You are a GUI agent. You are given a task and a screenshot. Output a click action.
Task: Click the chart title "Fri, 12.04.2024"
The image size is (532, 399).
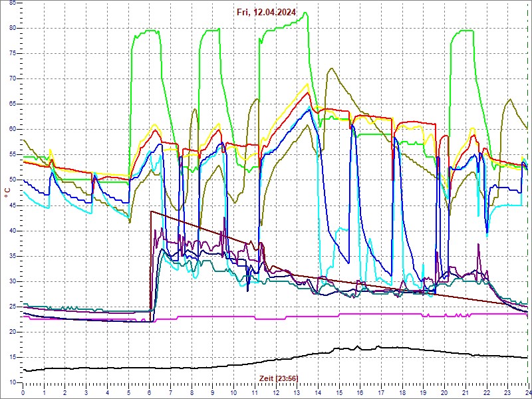pos(267,13)
